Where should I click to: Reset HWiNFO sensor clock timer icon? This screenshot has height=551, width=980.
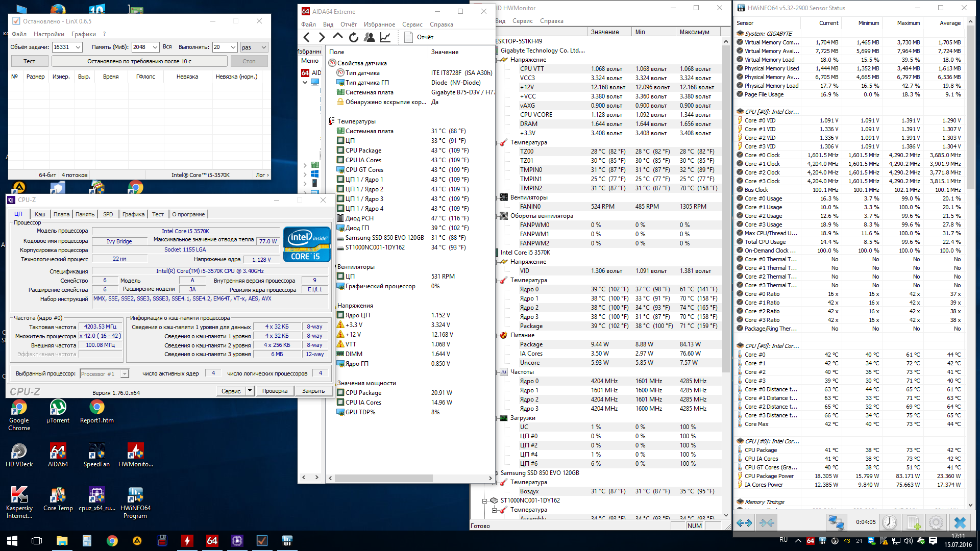(889, 522)
